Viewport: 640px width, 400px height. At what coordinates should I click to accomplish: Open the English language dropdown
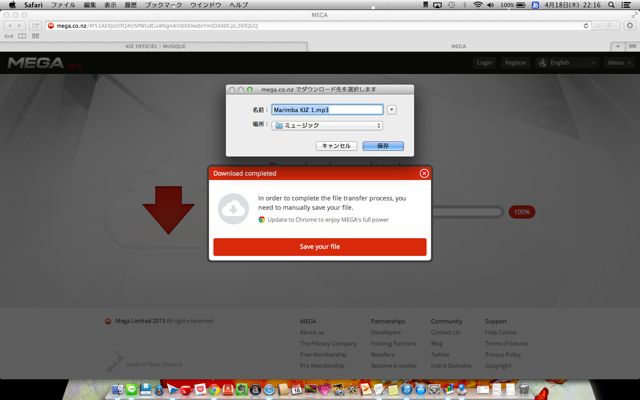[568, 63]
